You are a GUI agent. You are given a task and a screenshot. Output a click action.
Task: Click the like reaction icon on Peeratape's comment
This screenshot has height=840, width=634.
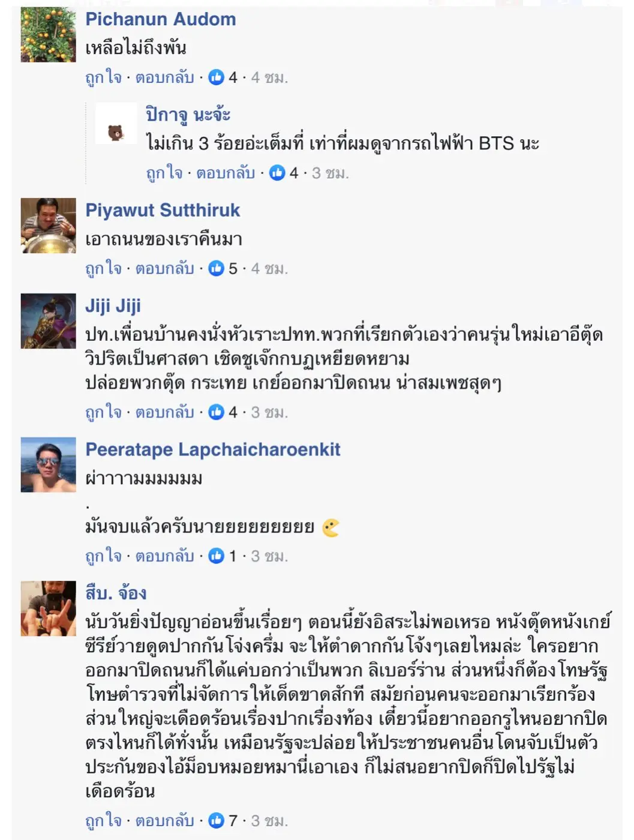[x=216, y=556]
